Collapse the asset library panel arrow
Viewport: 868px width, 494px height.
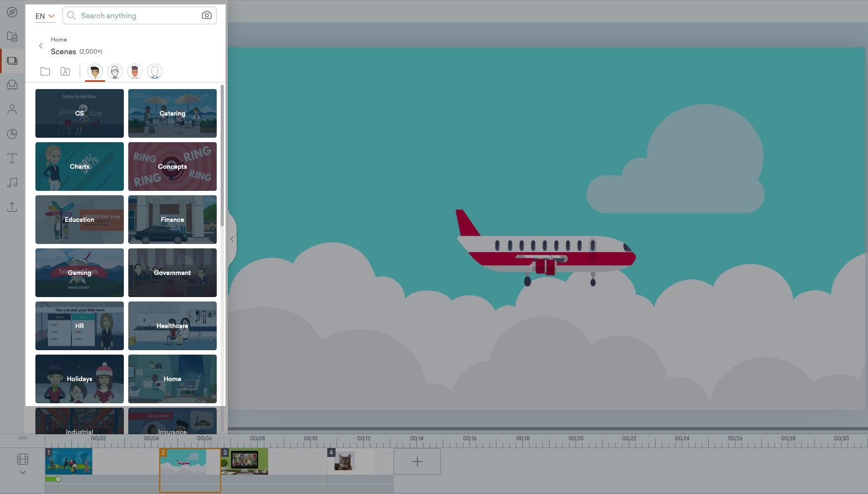(x=232, y=239)
